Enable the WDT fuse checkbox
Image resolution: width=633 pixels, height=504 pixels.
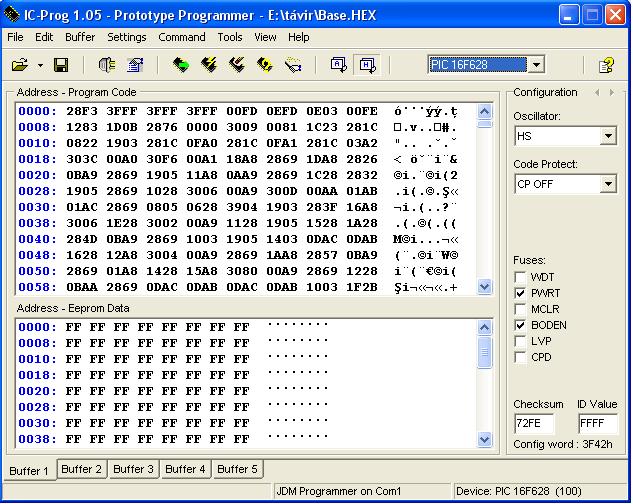coord(520,277)
